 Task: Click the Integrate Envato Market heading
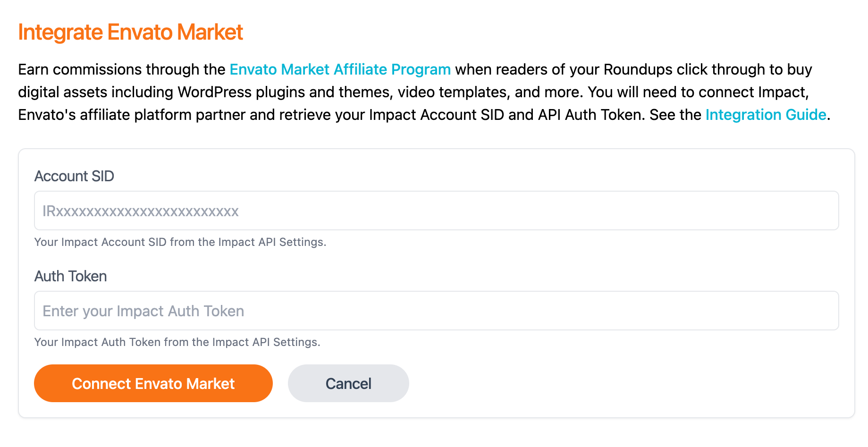[x=130, y=33]
